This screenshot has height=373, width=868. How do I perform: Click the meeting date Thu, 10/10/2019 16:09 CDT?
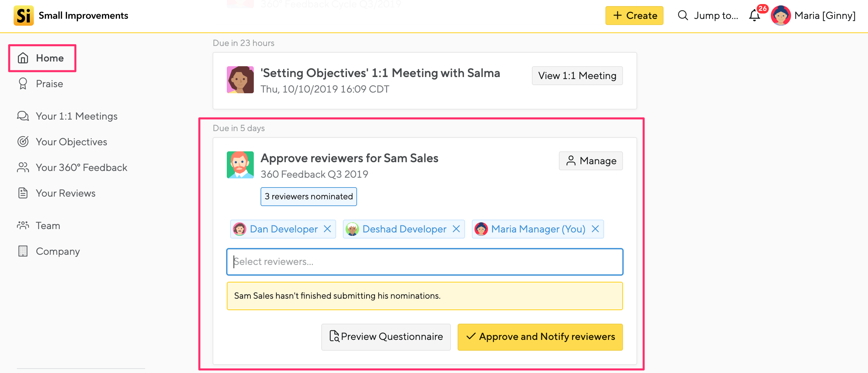pos(325,89)
